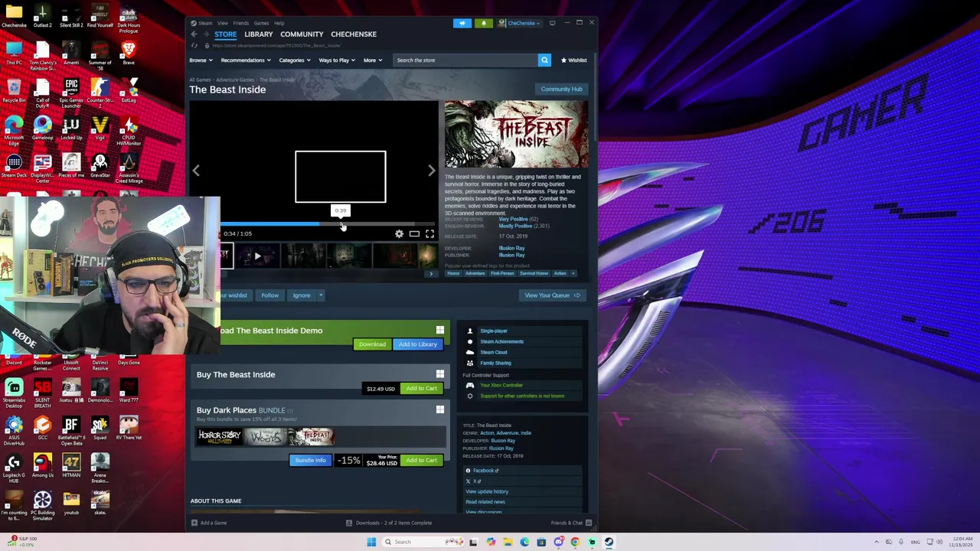Image resolution: width=980 pixels, height=551 pixels.
Task: Open the HITMAN desktop shortcut
Action: (x=71, y=466)
